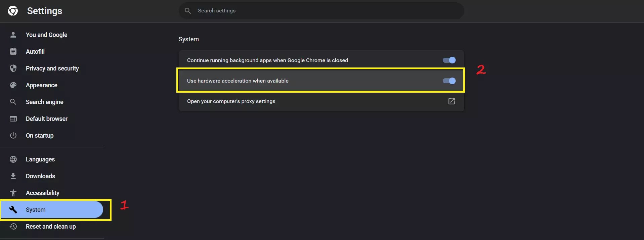Image resolution: width=644 pixels, height=240 pixels.
Task: Click the Reset and clean up history icon
Action: point(13,226)
